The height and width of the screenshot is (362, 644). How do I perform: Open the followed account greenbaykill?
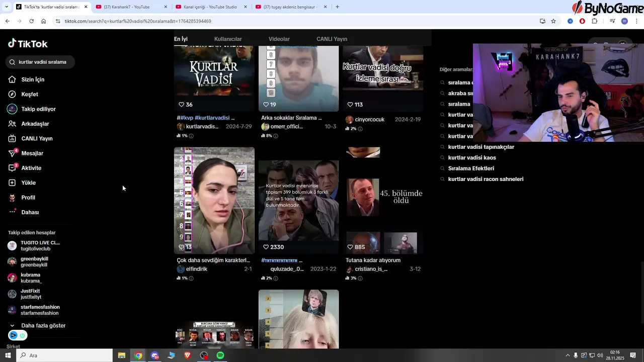28,261
